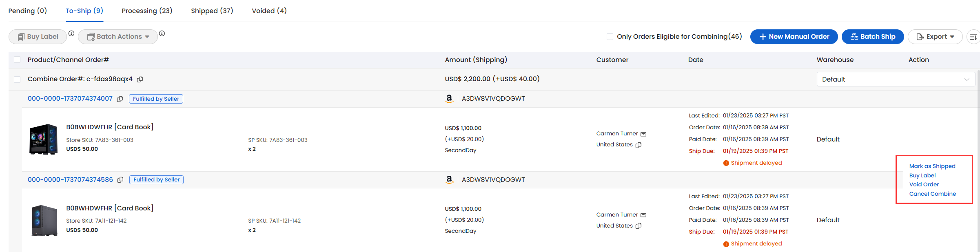Copy address icon beside second United States
The image size is (980, 252).
click(639, 226)
